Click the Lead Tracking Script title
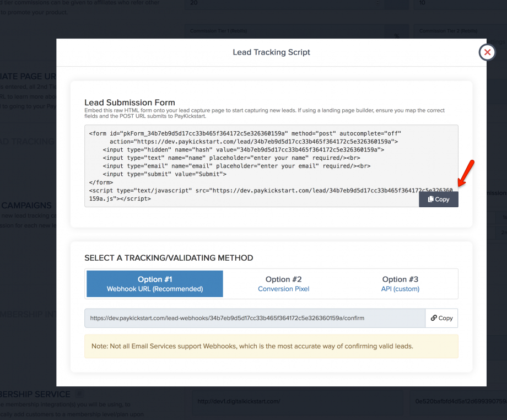507x420 pixels. [x=271, y=52]
